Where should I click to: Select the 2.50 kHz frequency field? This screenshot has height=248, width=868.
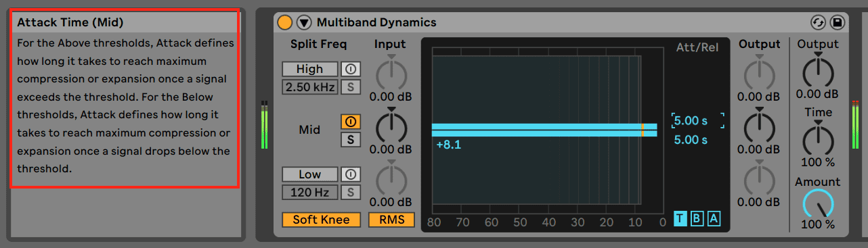coord(310,86)
